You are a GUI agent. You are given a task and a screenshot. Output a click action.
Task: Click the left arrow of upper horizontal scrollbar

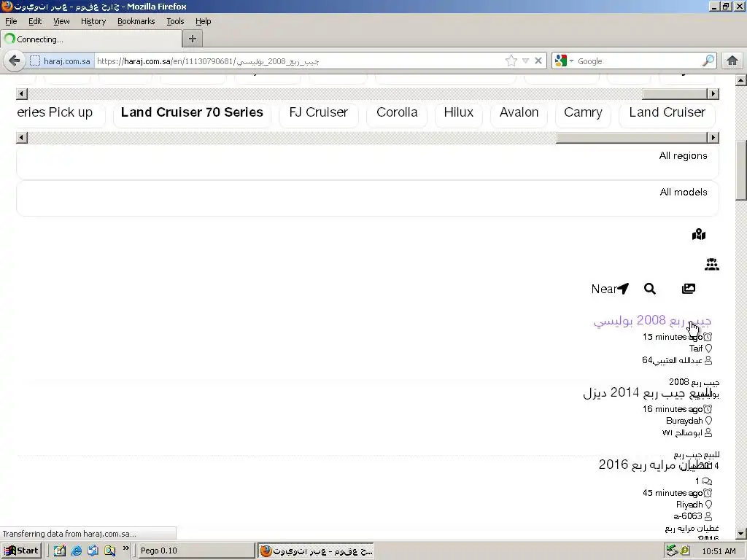pos(22,94)
